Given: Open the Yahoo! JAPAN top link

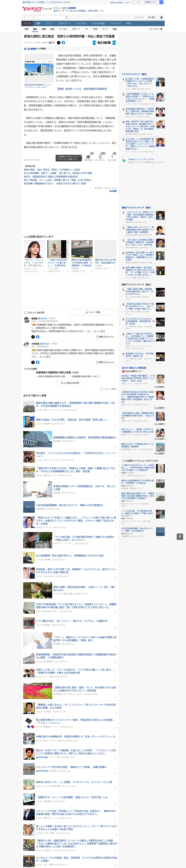Looking at the screenshot, I should point(116,2).
